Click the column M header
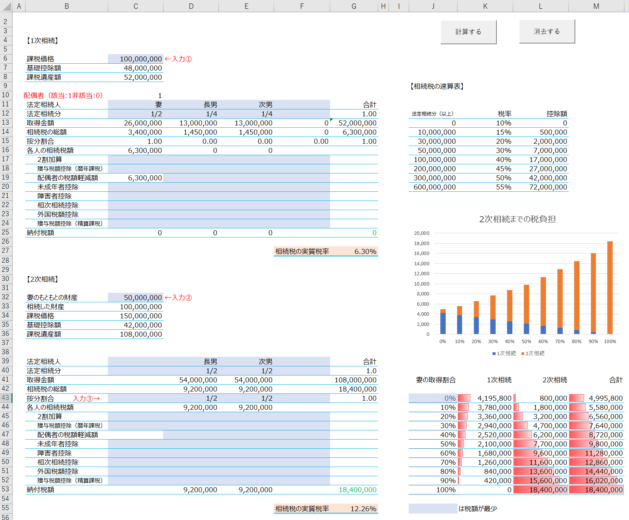 pyautogui.click(x=596, y=7)
